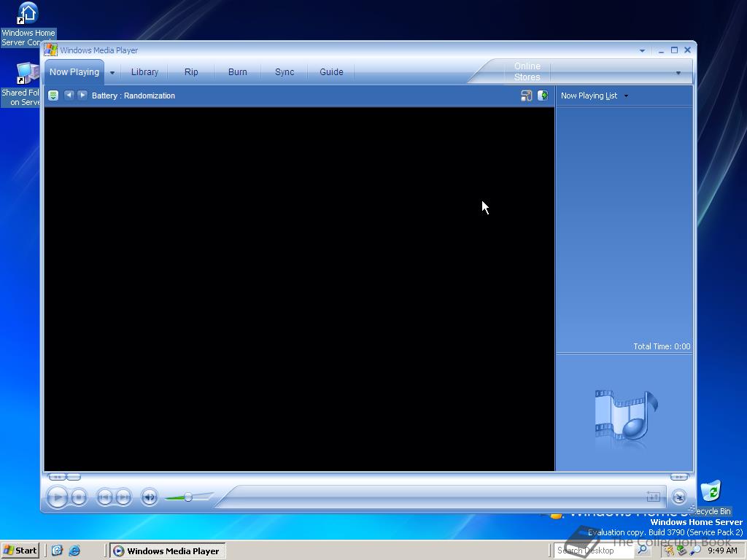Viewport: 747px width, 560px height.
Task: Click the desktop search magnifier button
Action: (642, 550)
